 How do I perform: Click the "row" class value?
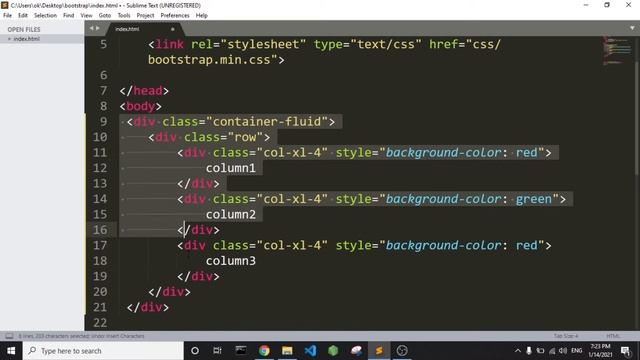(x=245, y=137)
